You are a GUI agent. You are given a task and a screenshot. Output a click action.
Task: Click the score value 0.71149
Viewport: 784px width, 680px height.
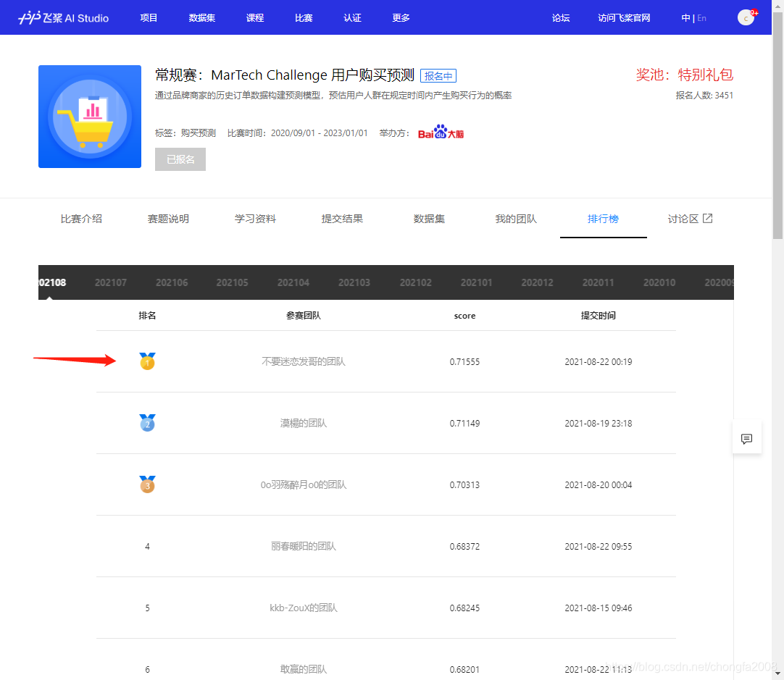464,423
